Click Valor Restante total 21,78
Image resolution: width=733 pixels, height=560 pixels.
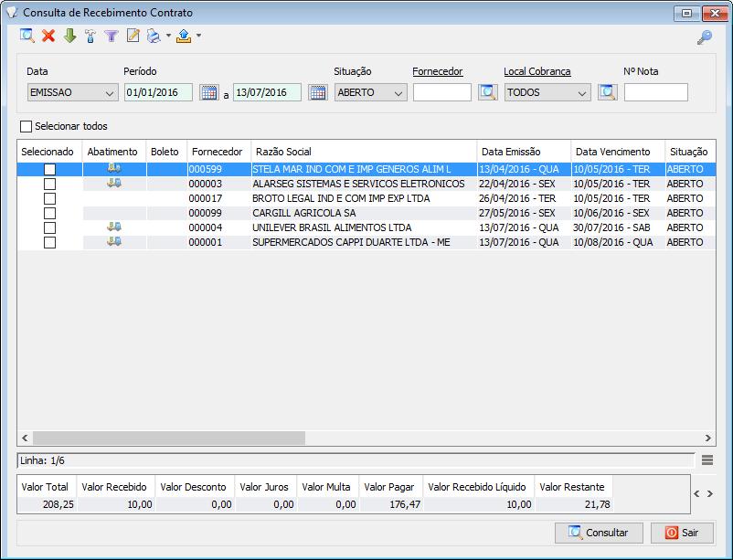[x=574, y=504]
